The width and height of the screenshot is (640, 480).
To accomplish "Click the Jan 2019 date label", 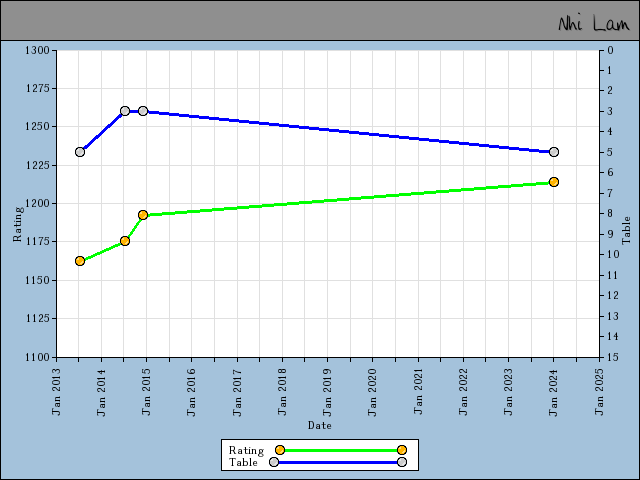I will [x=327, y=392].
